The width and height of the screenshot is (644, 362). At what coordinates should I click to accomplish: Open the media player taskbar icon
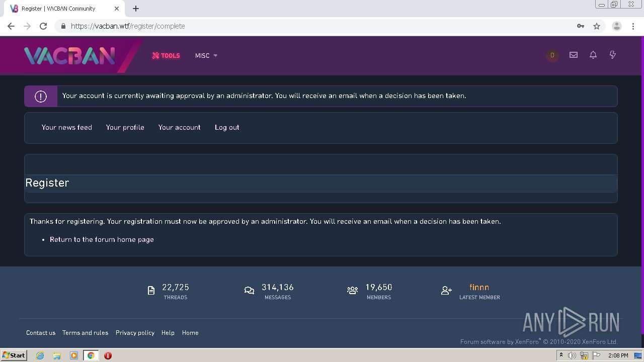coord(74,355)
